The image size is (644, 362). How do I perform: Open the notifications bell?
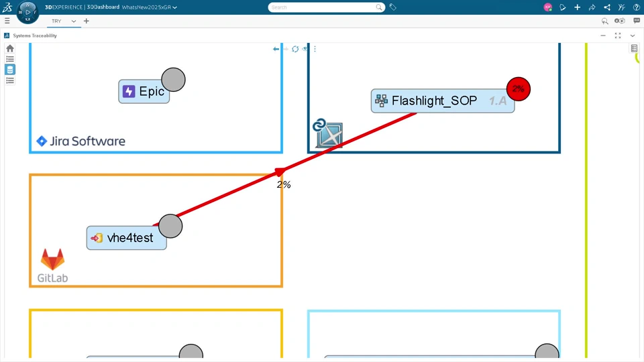coord(563,7)
